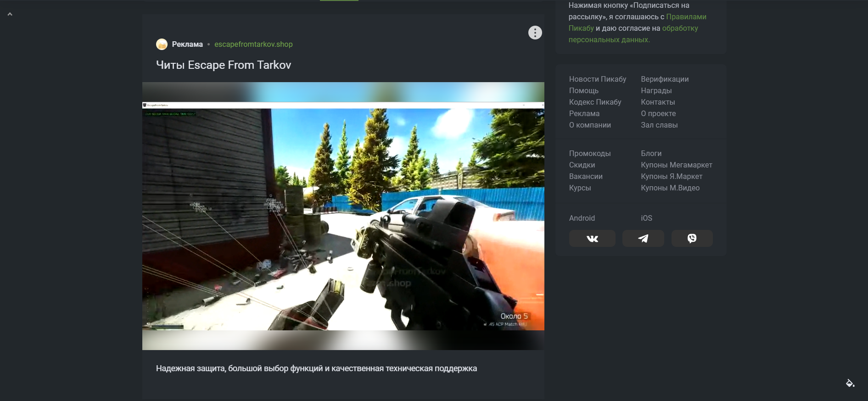The image size is (868, 401).
Task: Open the "Курсы" courses link
Action: 580,188
